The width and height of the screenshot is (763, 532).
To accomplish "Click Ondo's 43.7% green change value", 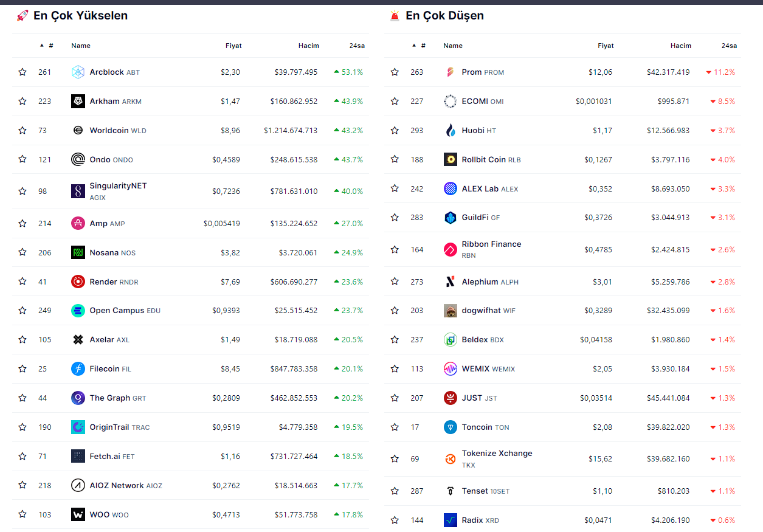I will (x=351, y=160).
